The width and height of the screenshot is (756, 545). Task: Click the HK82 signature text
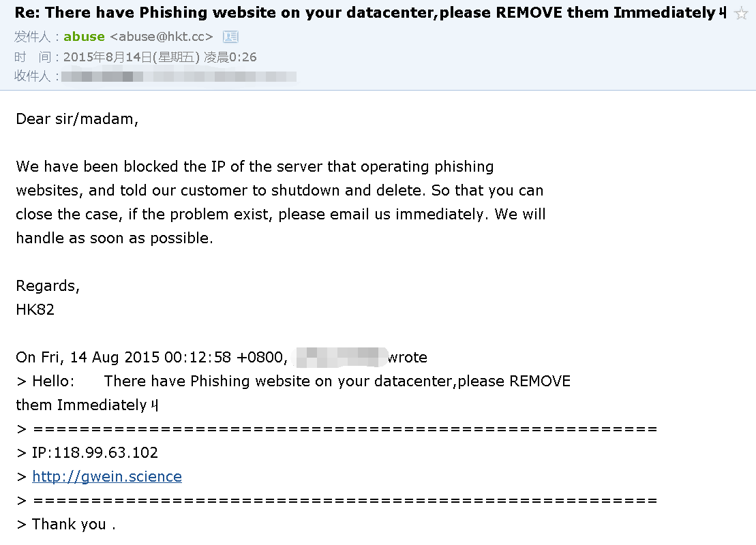tap(35, 309)
